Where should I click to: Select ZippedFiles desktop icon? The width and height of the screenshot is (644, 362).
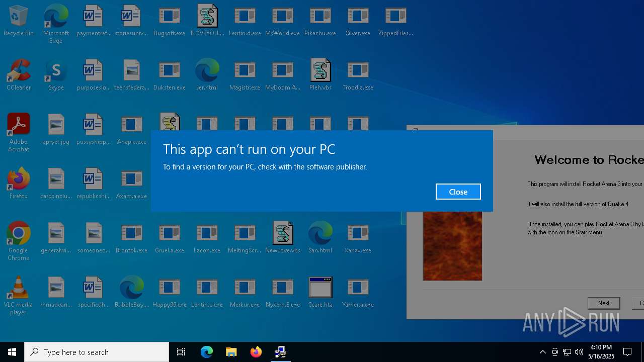tap(396, 21)
